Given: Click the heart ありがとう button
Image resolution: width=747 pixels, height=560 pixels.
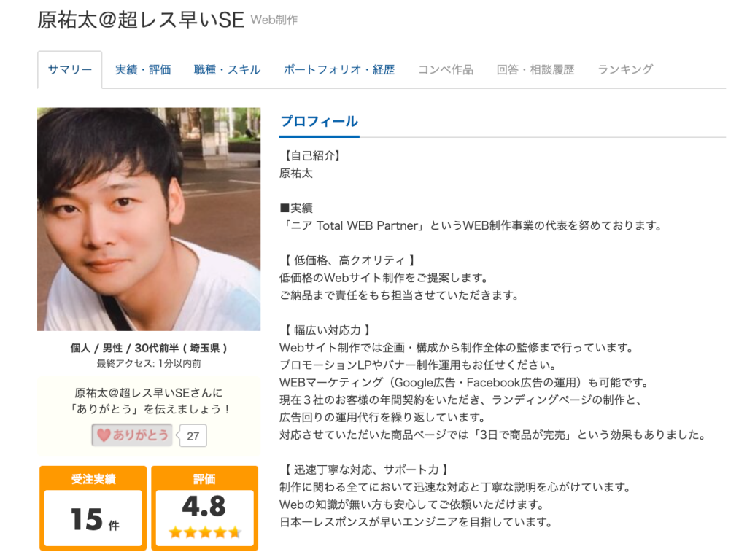Looking at the screenshot, I should pyautogui.click(x=132, y=435).
